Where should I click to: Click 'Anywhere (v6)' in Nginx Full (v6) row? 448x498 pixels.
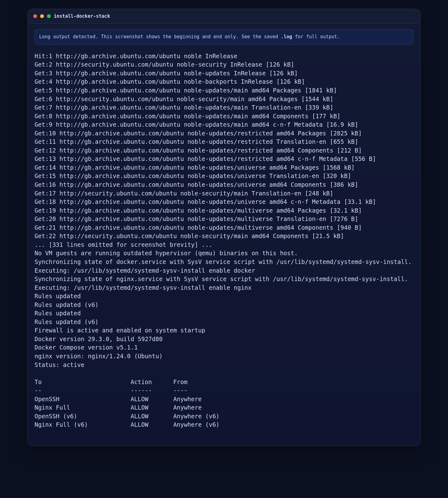pyautogui.click(x=196, y=425)
